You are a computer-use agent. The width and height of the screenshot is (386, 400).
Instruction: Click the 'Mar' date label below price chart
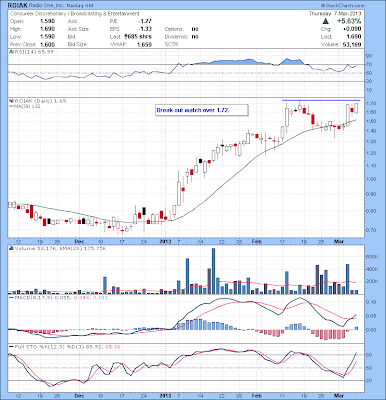[x=338, y=241]
